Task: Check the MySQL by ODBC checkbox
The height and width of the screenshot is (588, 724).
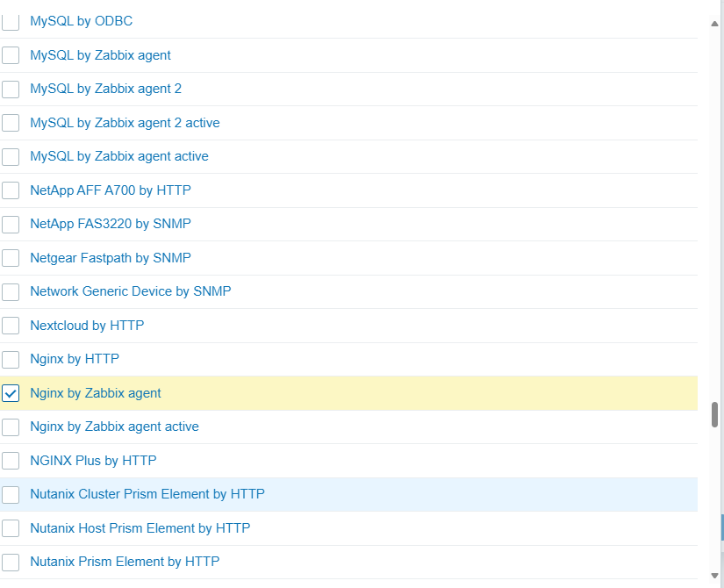Action: click(x=11, y=22)
